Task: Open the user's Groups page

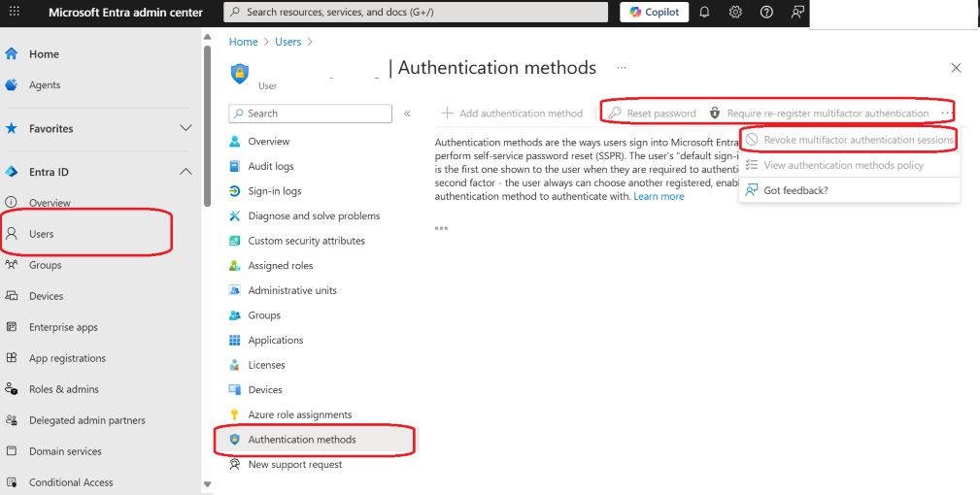Action: point(264,315)
